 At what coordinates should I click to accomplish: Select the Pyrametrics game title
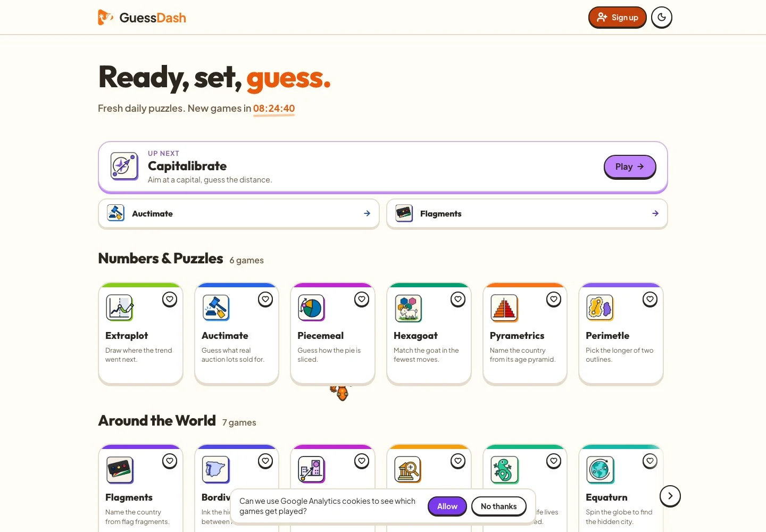517,336
